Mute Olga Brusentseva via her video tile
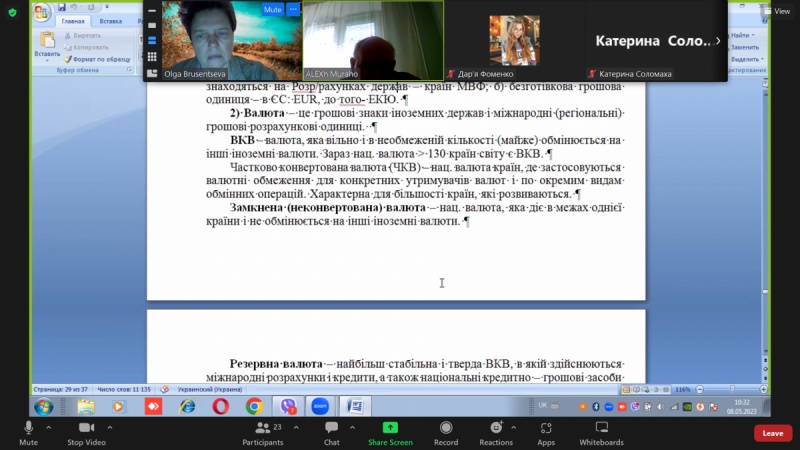The image size is (800, 450). coord(272,9)
